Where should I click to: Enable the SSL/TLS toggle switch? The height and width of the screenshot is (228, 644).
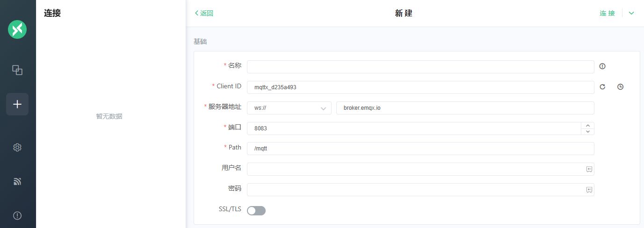point(256,211)
